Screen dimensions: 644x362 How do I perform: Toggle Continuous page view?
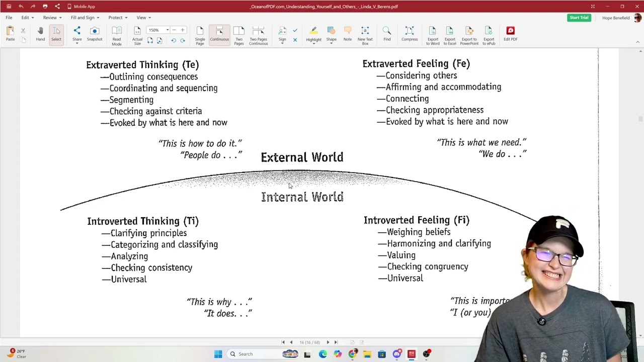tap(219, 34)
